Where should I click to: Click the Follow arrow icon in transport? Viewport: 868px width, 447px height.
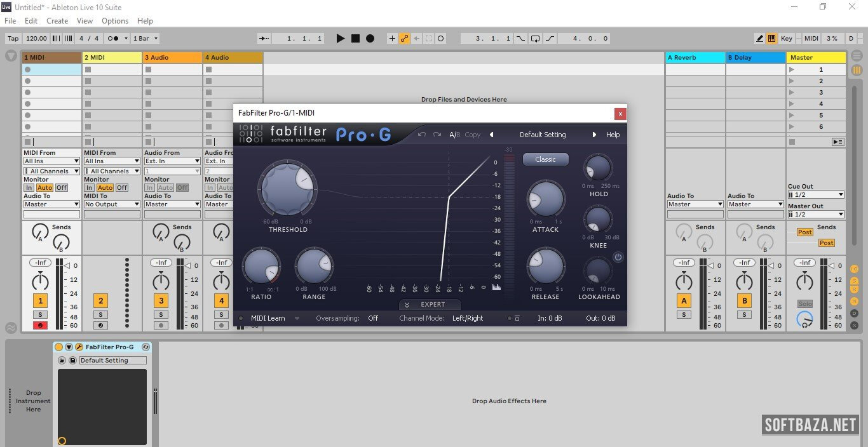click(x=264, y=38)
